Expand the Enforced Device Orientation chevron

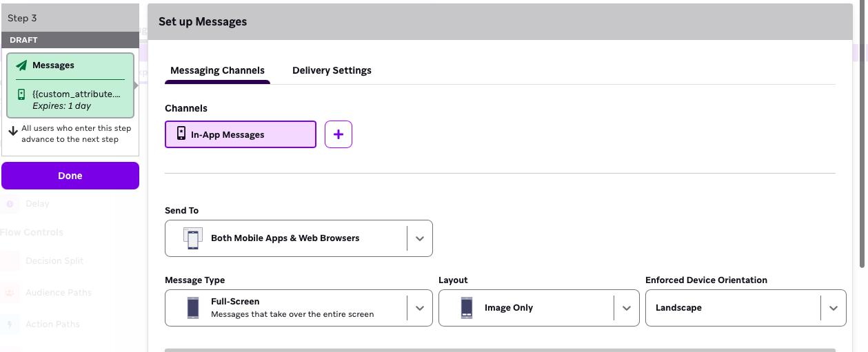pyautogui.click(x=833, y=308)
